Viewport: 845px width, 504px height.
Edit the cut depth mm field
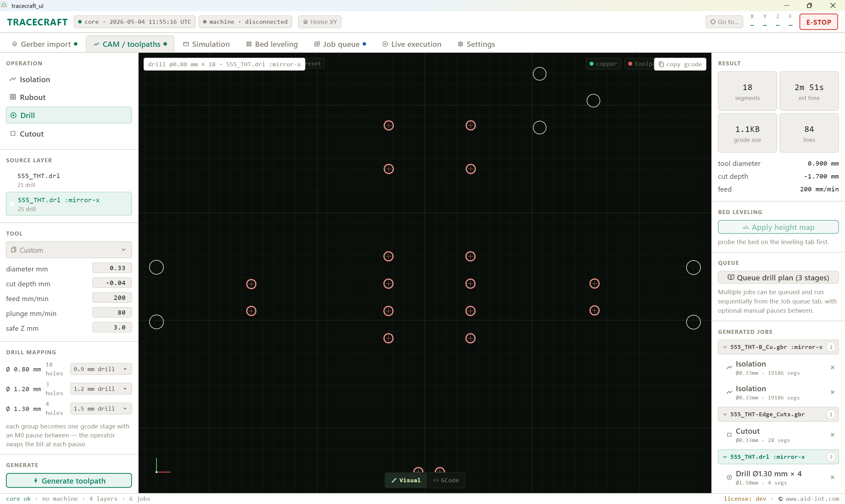112,283
